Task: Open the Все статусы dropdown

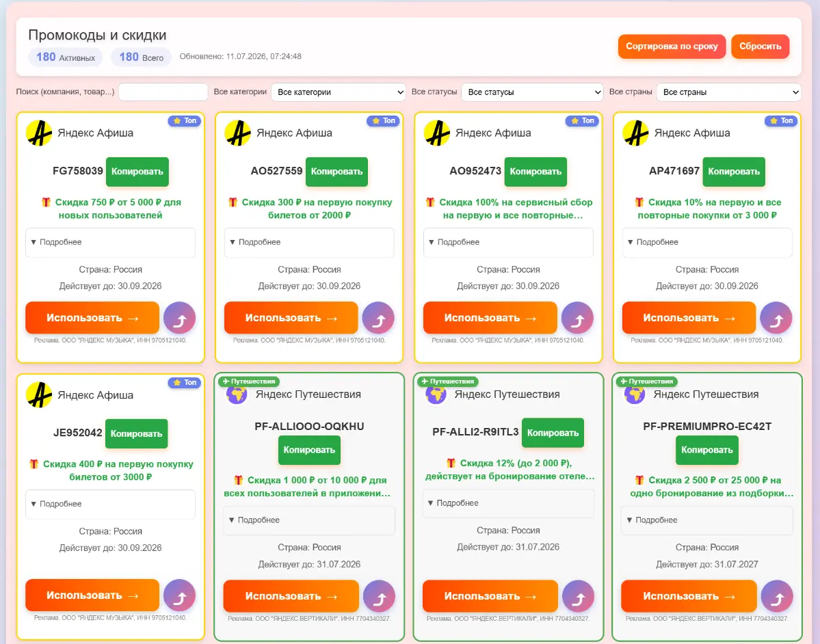Action: point(532,92)
